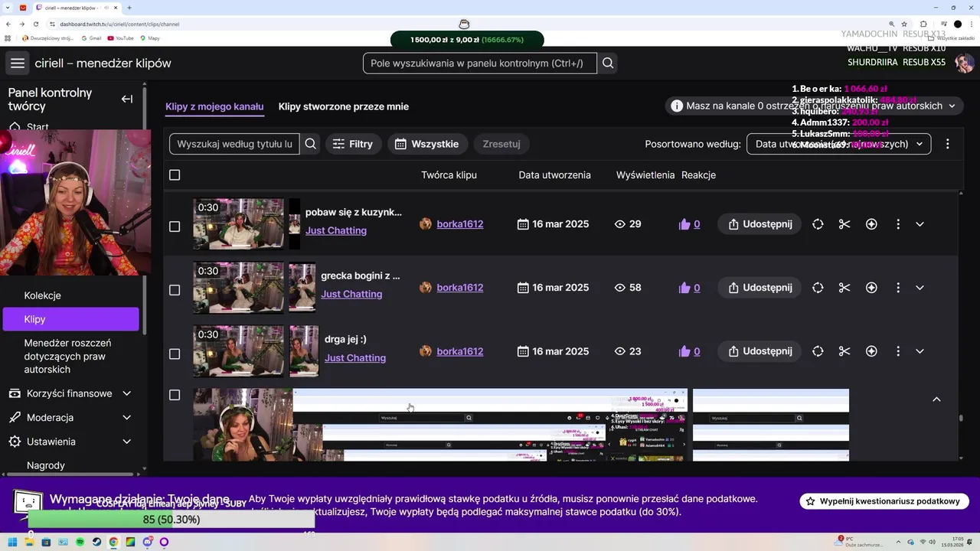Open the three-dot menu for 'pobaw się z kuzynk...' clip
This screenshot has height=551, width=980.
[x=898, y=224]
